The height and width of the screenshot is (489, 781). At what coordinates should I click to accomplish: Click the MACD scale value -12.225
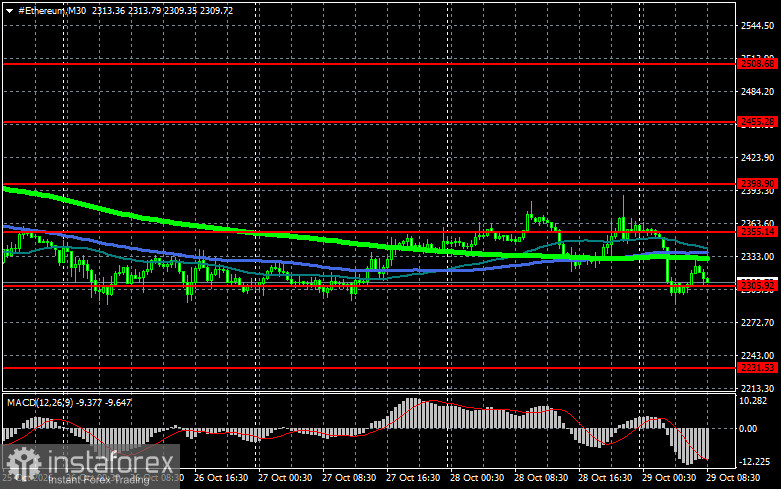[755, 462]
